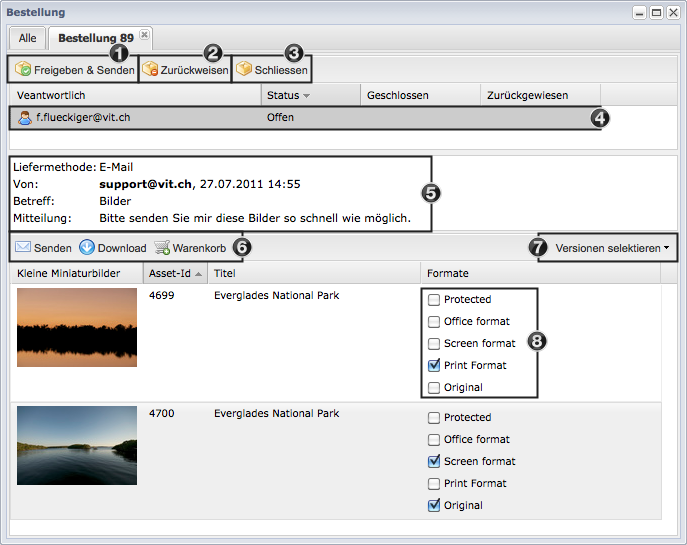
Task: Click Everglades National Park title of 4700
Action: pyautogui.click(x=276, y=413)
